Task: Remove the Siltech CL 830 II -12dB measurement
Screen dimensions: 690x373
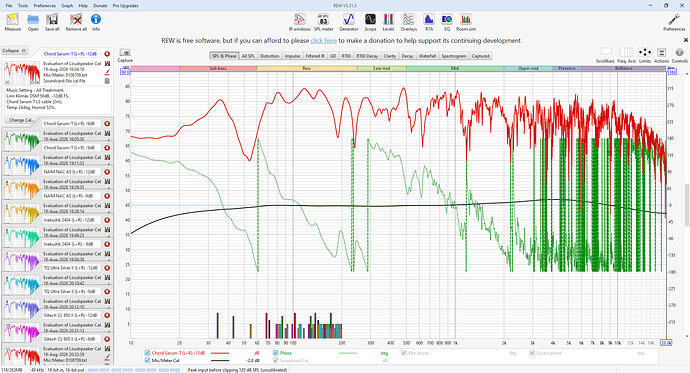Action: tap(107, 315)
